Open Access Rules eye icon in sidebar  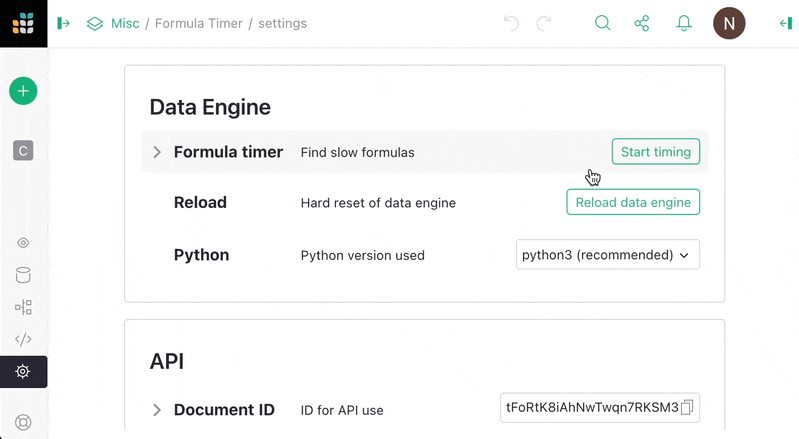pos(23,243)
